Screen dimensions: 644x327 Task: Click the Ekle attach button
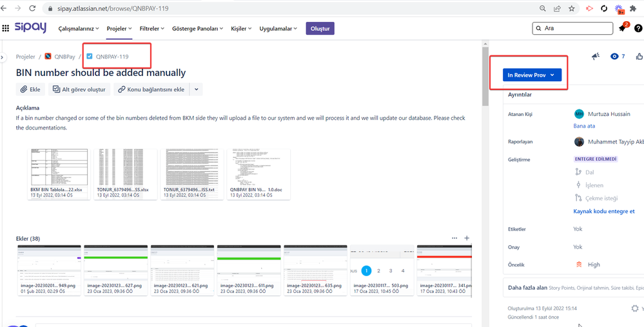(x=30, y=89)
